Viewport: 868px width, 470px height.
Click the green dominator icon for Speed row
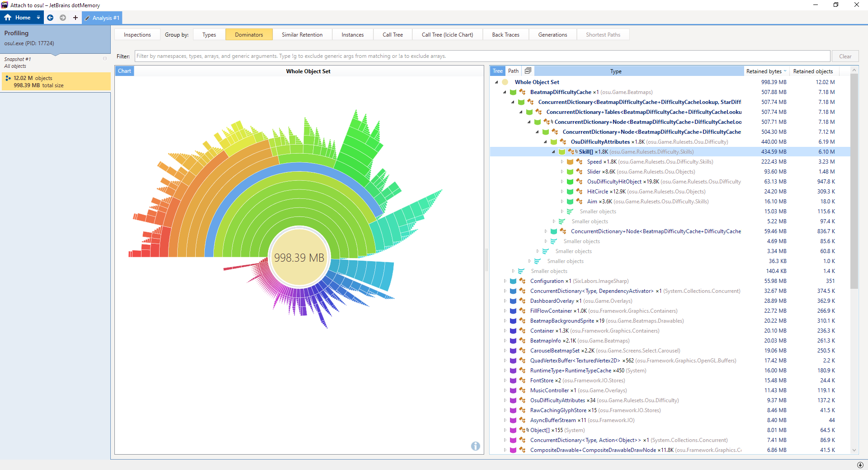tap(570, 162)
